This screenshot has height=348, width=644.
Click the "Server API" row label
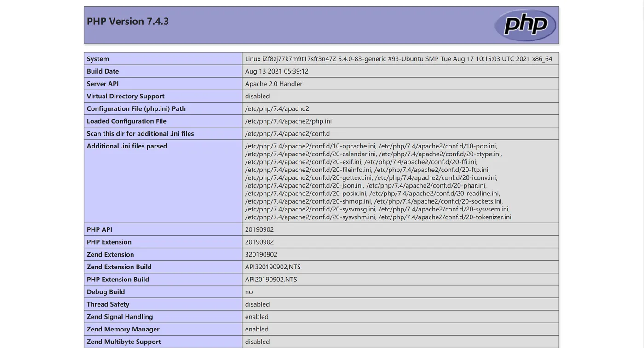tap(103, 84)
